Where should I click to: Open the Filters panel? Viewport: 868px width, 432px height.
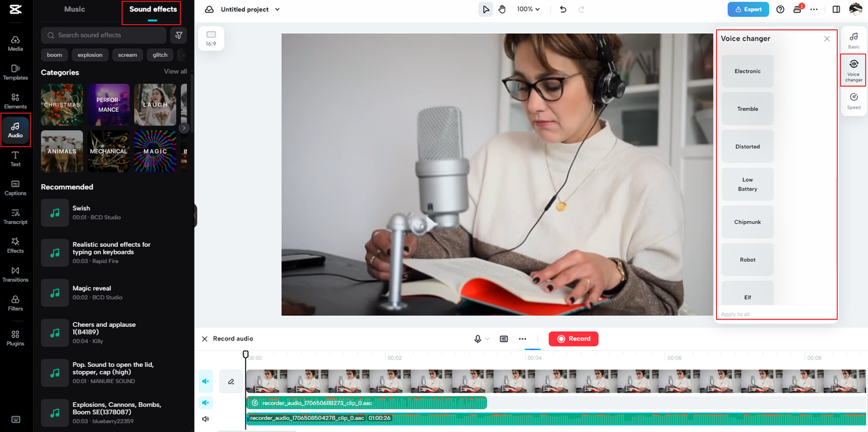click(15, 303)
